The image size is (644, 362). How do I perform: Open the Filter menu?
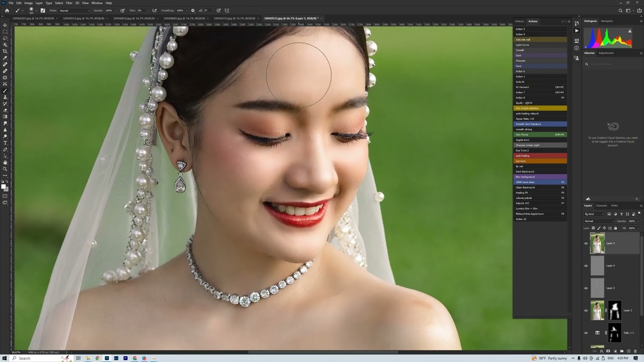(69, 3)
